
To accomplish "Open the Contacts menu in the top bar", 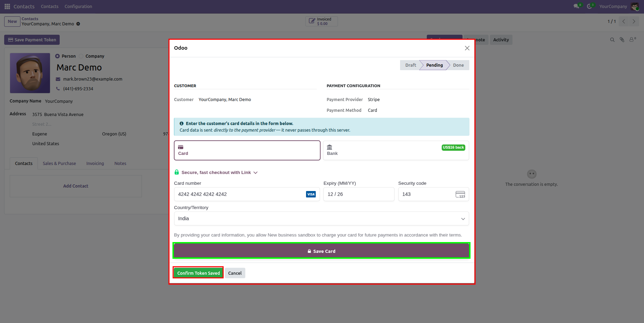I will point(50,7).
